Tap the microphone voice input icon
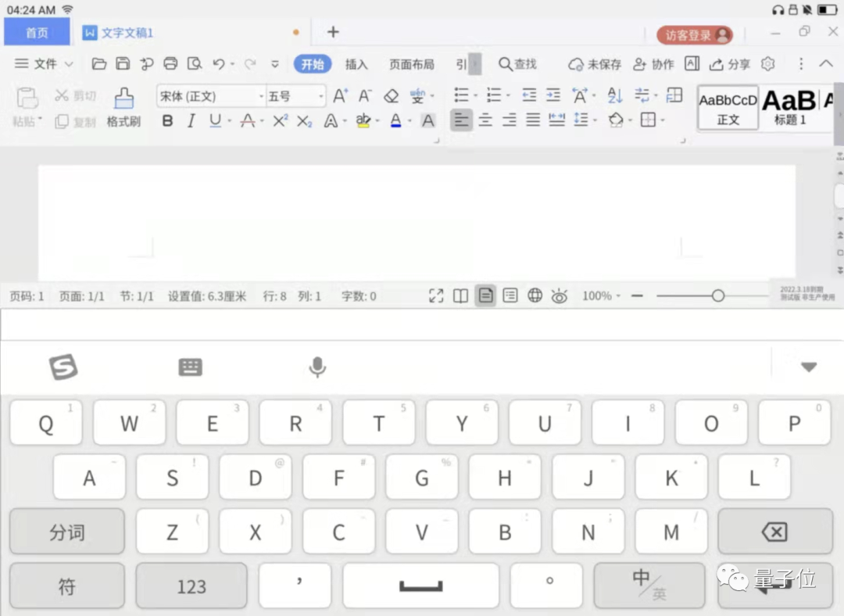 pyautogui.click(x=317, y=367)
